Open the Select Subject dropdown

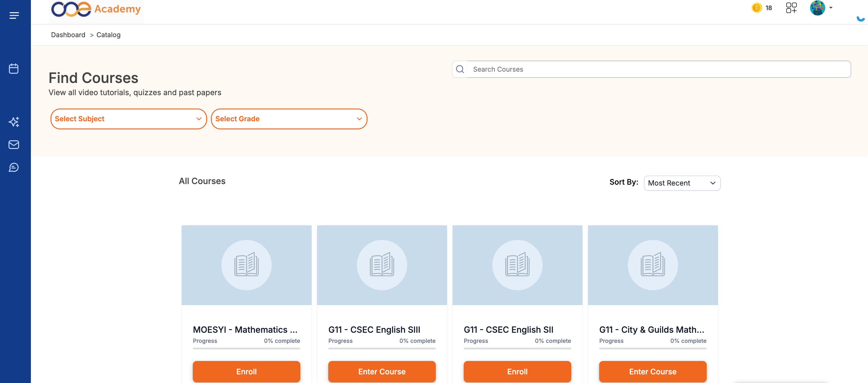[128, 119]
